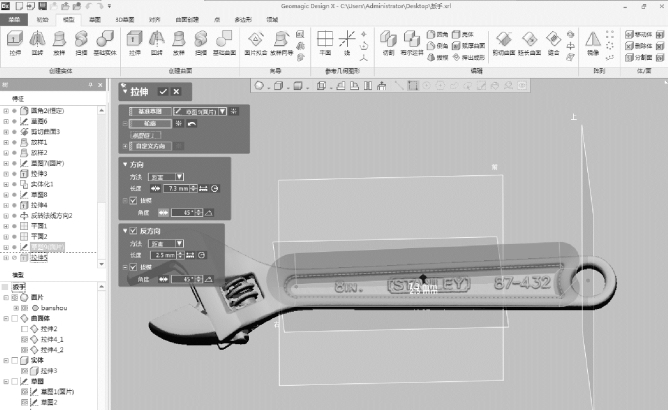Toggle visibility dot of 实体化1 feature

tap(14, 185)
